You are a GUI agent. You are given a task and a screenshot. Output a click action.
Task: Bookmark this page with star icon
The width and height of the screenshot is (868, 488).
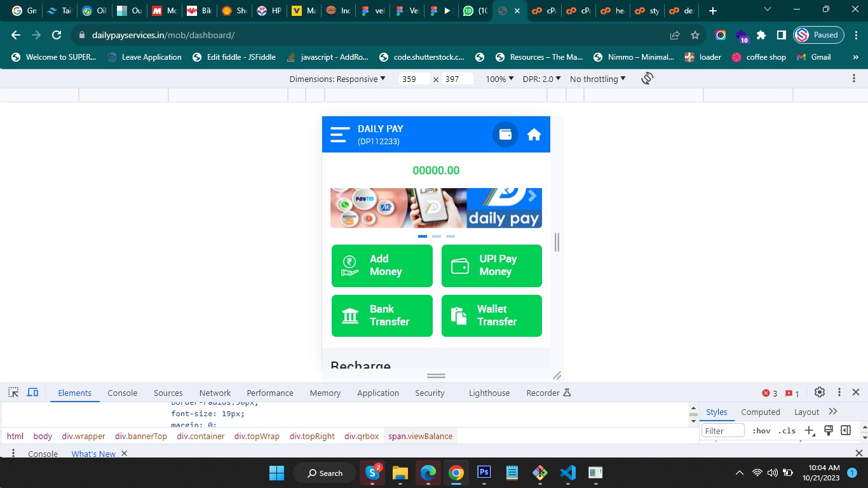tap(695, 35)
